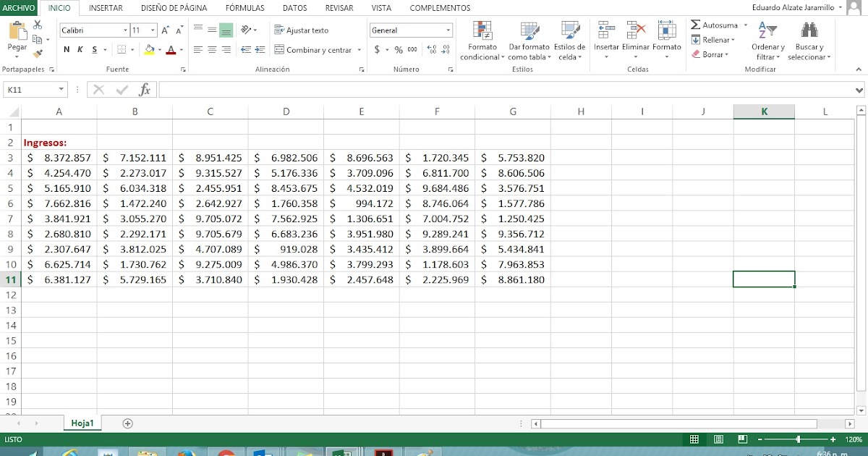Open the ARCHIVO menu
The image size is (868, 456).
pos(17,8)
